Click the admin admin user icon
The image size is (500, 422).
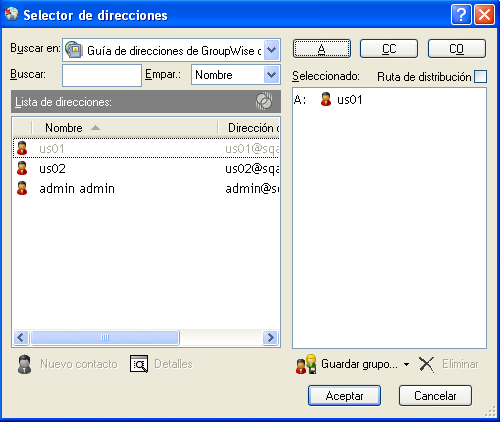click(x=22, y=188)
